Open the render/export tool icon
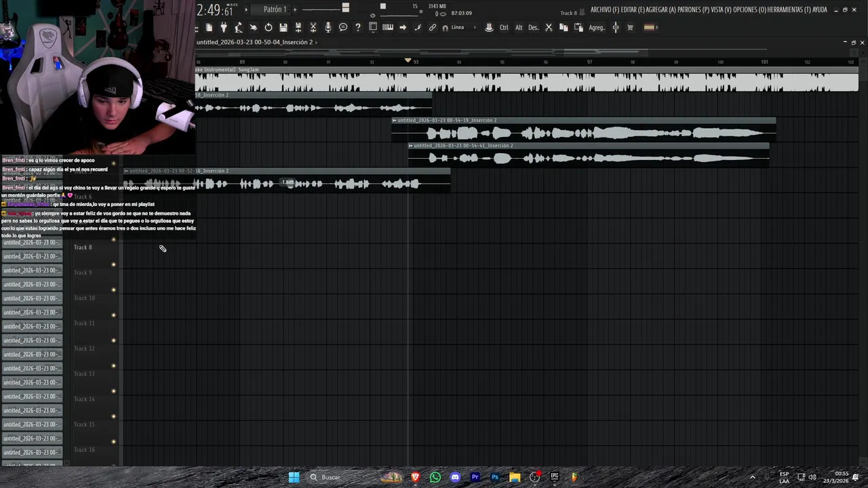The width and height of the screenshot is (868, 488). click(x=239, y=28)
